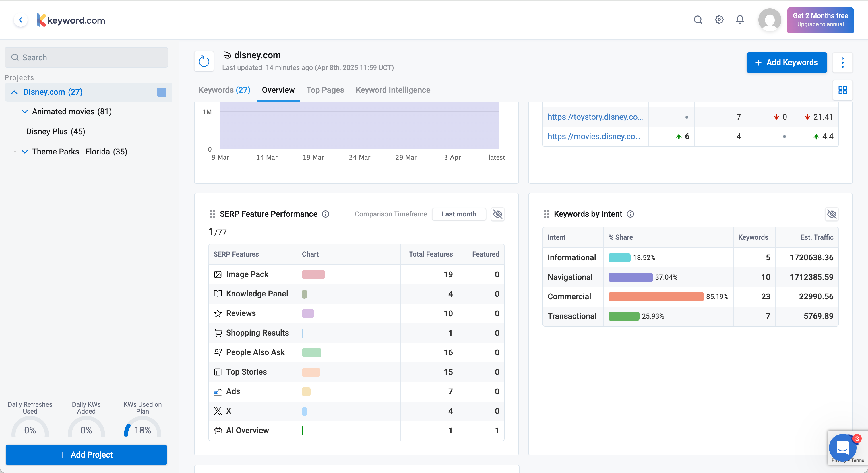This screenshot has height=473, width=868.
Task: Open the toystory.disney.com page link
Action: 595,117
